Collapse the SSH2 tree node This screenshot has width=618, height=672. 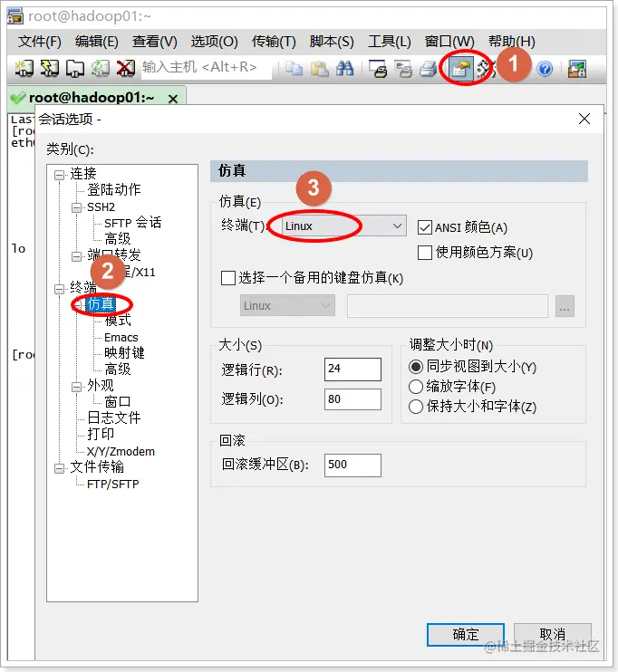click(x=76, y=208)
